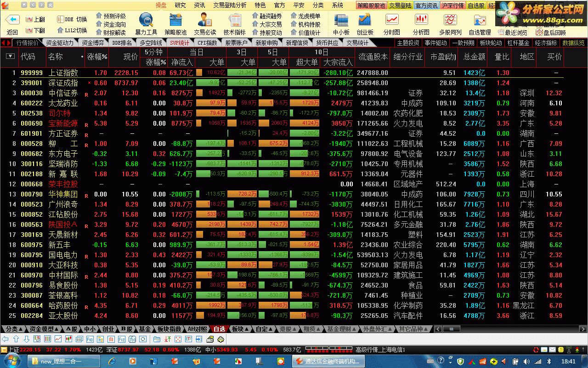This screenshot has height=368, width=588.
Task: Click the F12 icon in bottom toolbar
Action: coord(122,339)
